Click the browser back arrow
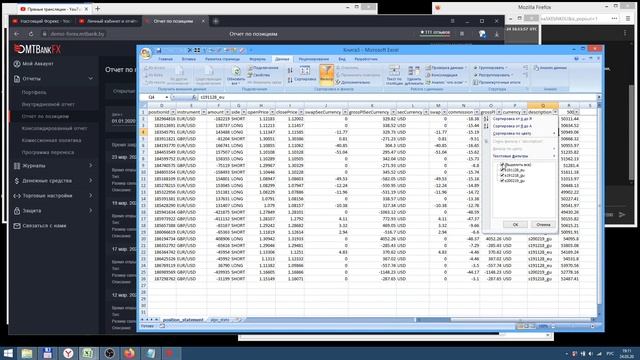 pyautogui.click(x=17, y=34)
